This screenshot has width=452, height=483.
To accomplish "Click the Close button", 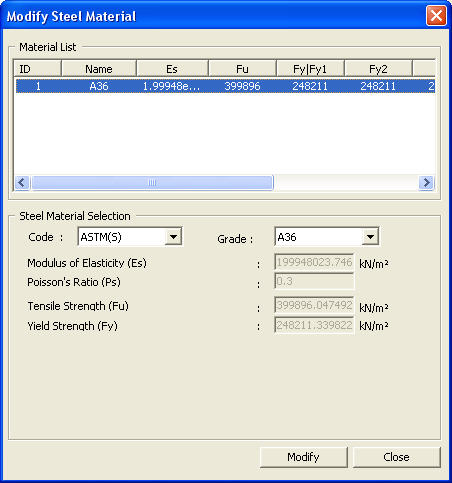I will [x=396, y=457].
